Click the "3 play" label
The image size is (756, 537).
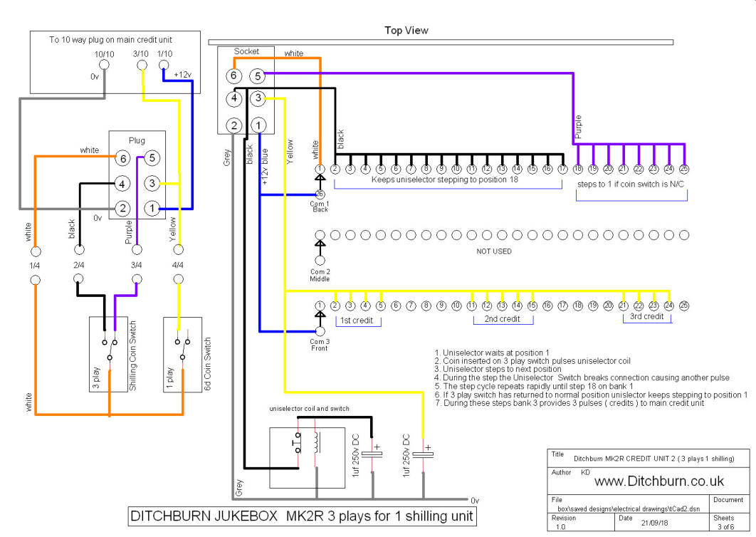pyautogui.click(x=96, y=377)
